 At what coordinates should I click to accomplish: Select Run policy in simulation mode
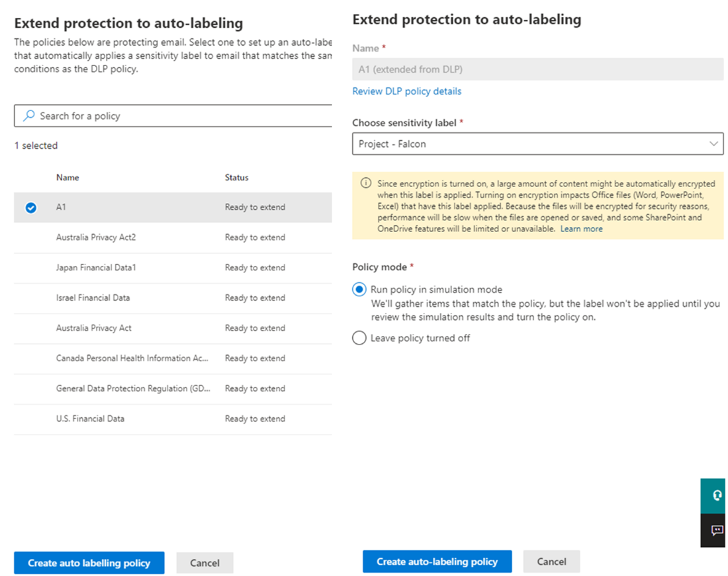[x=359, y=290]
